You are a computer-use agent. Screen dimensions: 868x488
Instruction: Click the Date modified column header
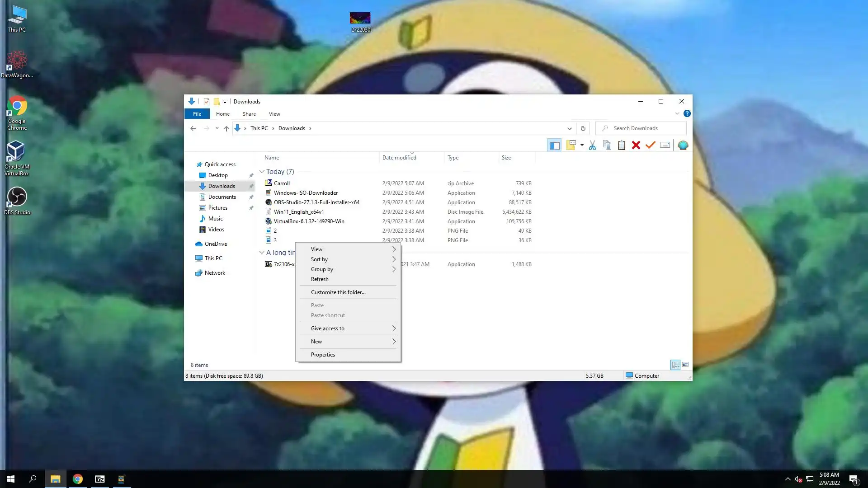pyautogui.click(x=399, y=158)
